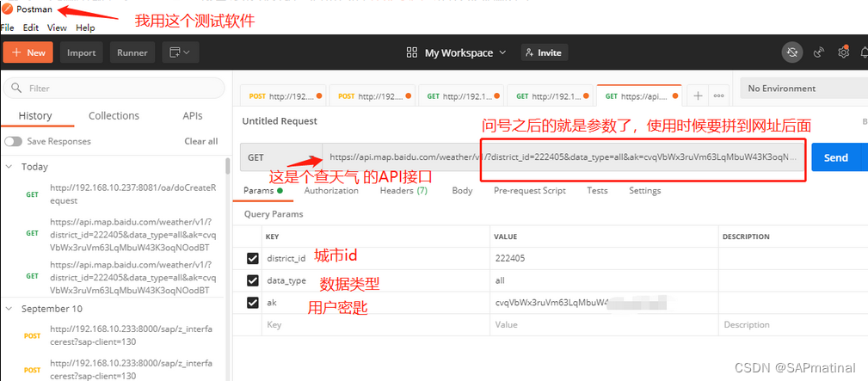
Task: Expand the My Workspace dropdown
Action: point(457,52)
